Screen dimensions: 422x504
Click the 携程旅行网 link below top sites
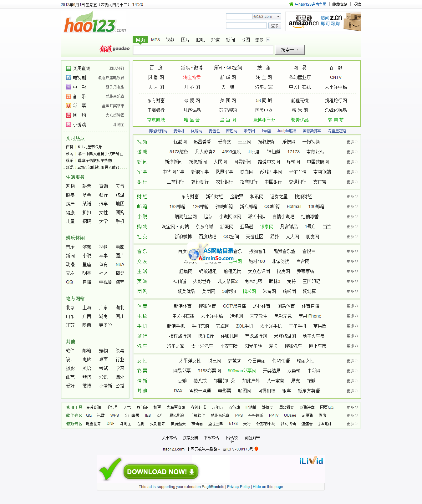point(158,131)
